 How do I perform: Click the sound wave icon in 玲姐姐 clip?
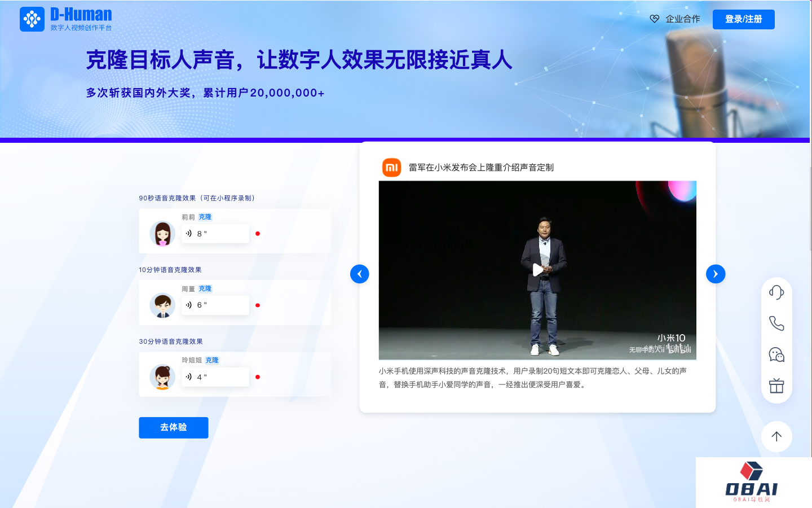(x=189, y=376)
